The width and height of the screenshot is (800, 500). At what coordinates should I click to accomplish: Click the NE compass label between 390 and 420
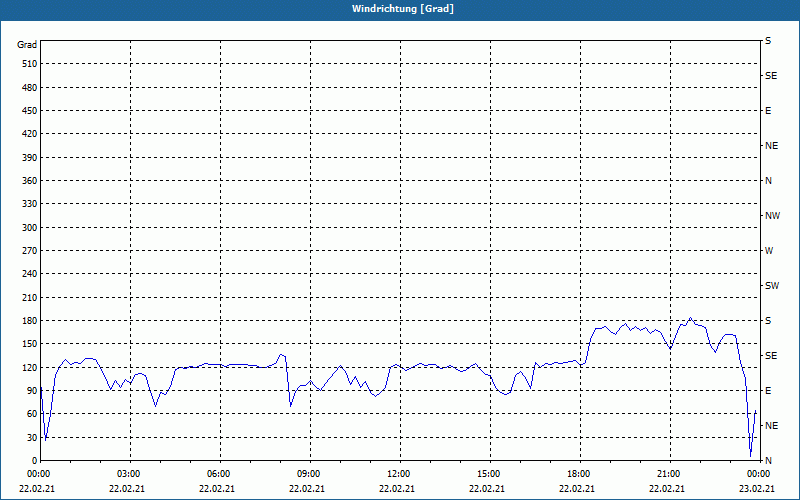[771, 146]
